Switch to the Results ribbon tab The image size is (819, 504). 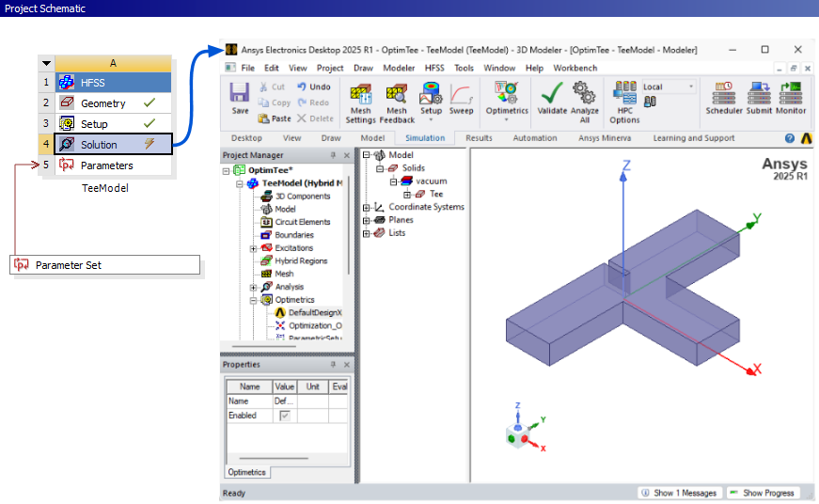click(x=479, y=138)
